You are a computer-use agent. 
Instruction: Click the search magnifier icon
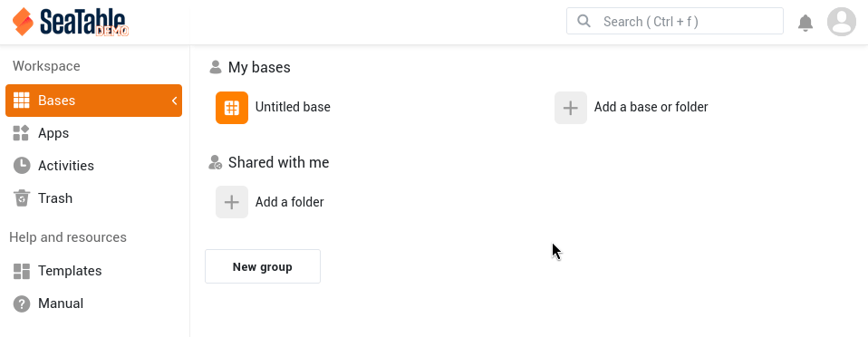tap(583, 21)
